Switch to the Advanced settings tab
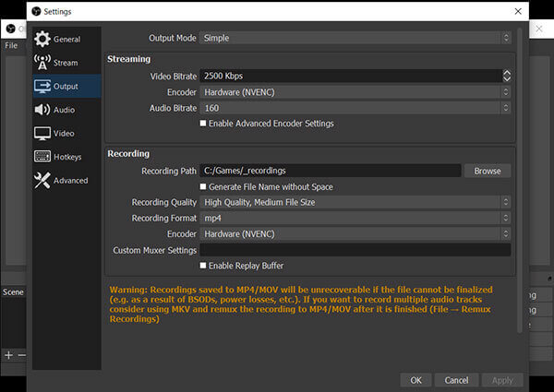This screenshot has width=554, height=392. 66,180
